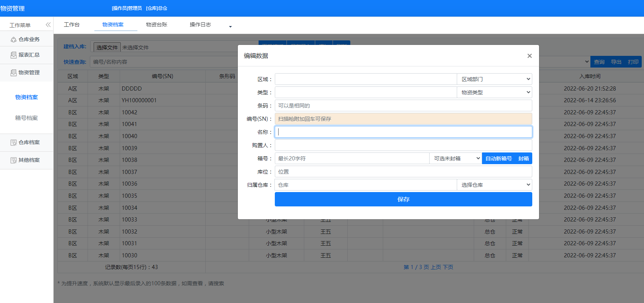
Task: Click the 仓库档案 icon in sidebar
Action: pos(14,143)
